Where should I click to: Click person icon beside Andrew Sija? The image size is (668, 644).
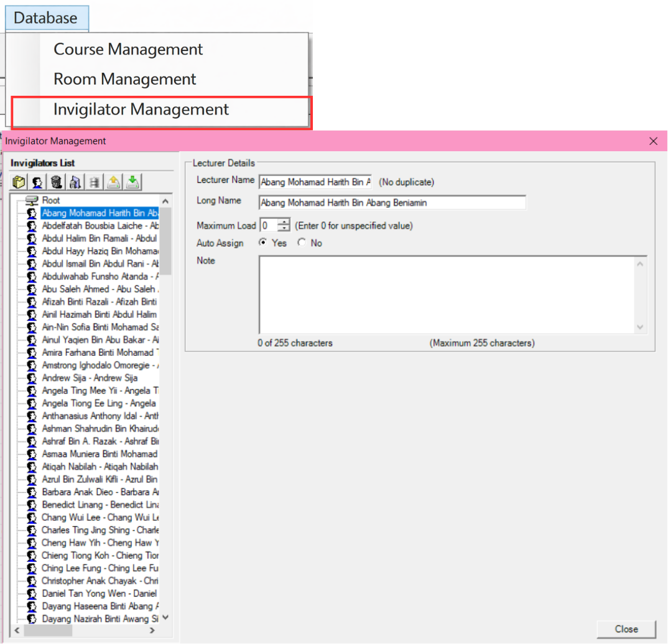click(32, 378)
